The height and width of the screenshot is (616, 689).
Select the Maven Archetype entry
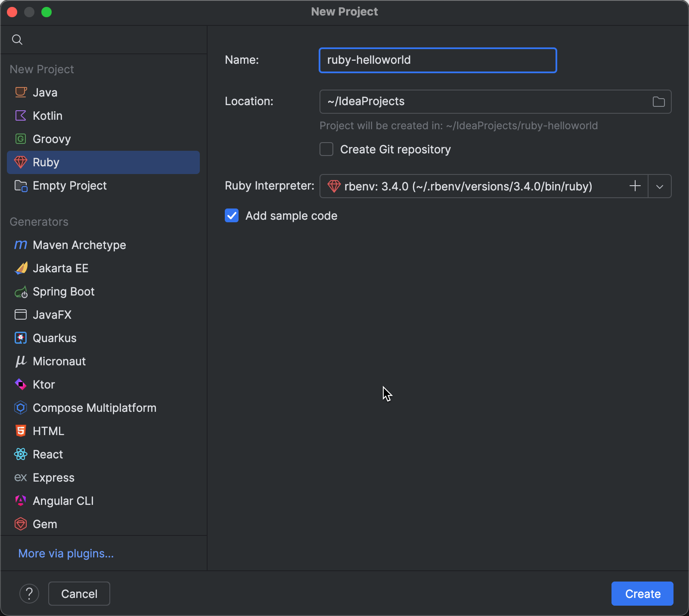pos(79,245)
